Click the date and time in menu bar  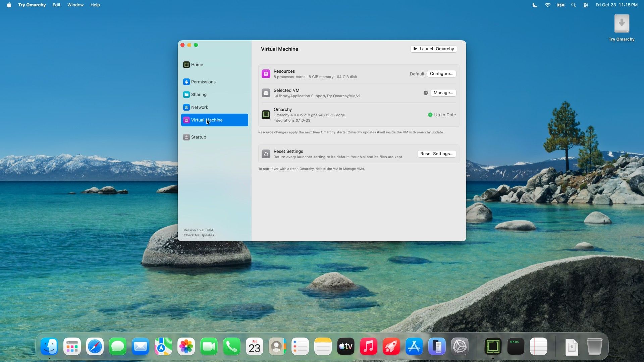click(616, 5)
